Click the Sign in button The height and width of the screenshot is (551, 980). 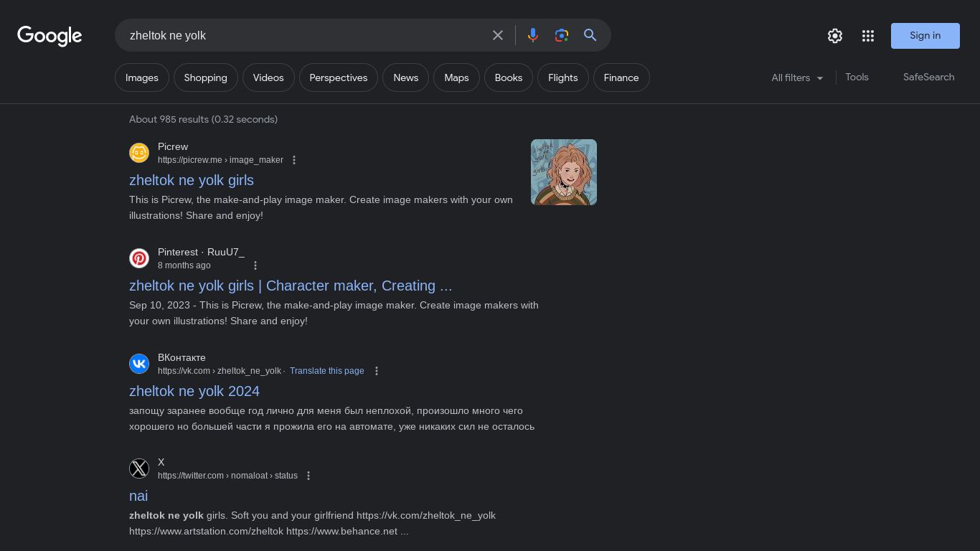(925, 36)
